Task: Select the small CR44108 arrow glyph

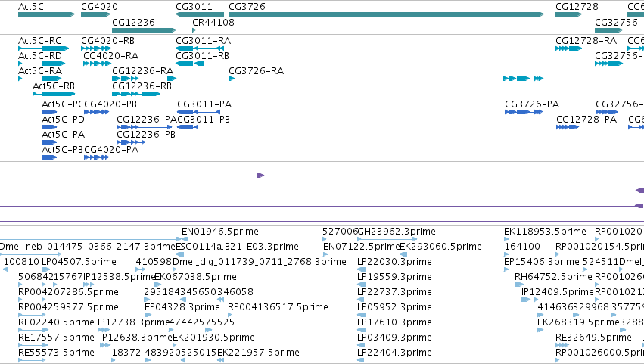Action: point(194,30)
